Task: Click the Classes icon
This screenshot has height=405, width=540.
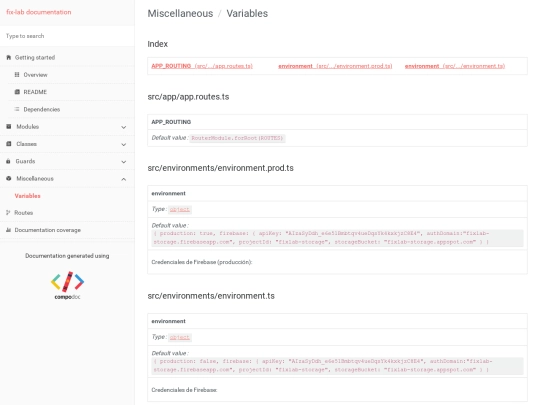Action: (x=9, y=144)
